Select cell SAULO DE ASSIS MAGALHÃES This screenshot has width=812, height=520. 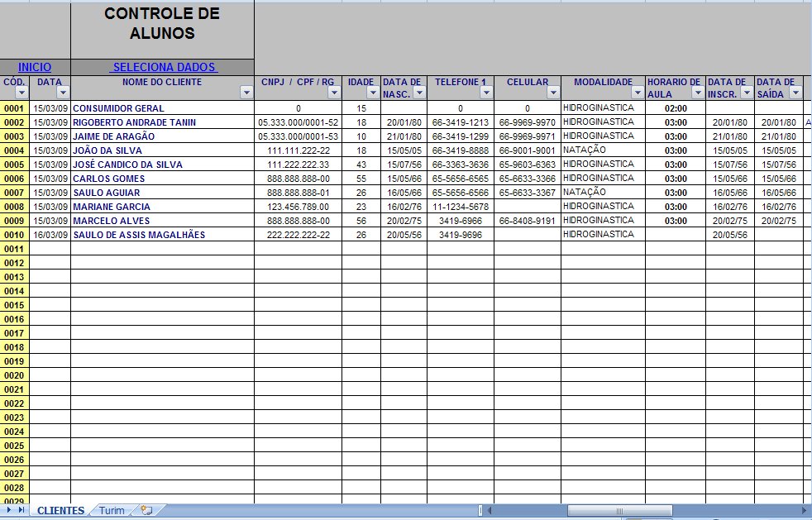162,234
